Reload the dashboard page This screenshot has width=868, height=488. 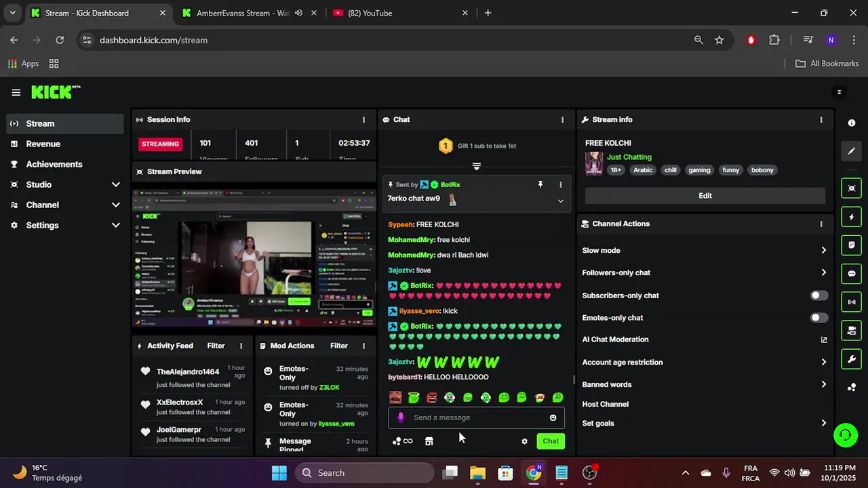60,40
